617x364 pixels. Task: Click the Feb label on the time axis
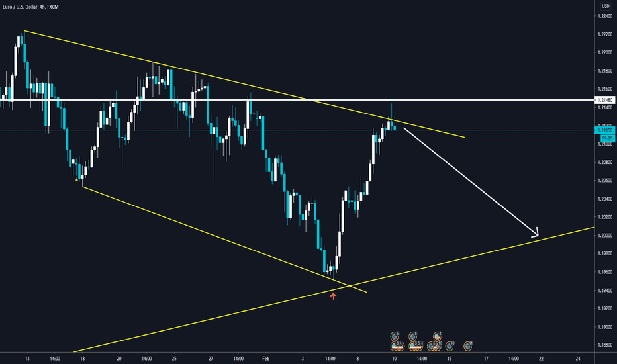pyautogui.click(x=265, y=359)
